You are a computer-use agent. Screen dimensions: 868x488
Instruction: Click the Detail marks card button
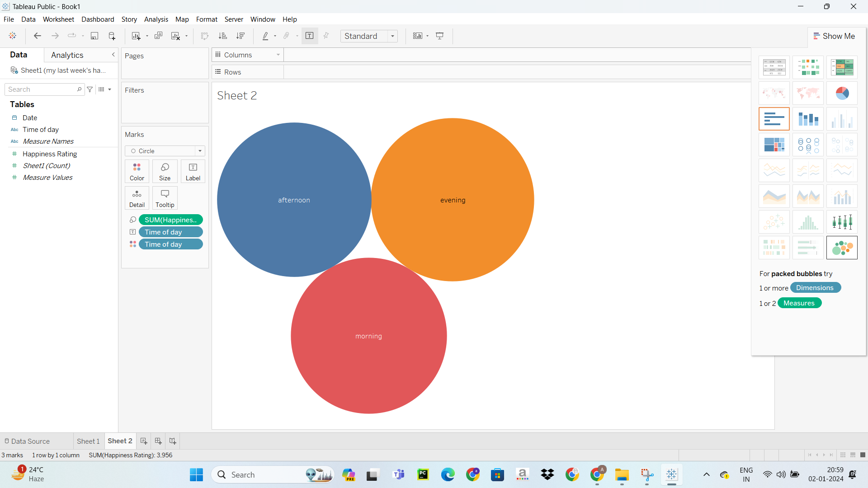137,198
